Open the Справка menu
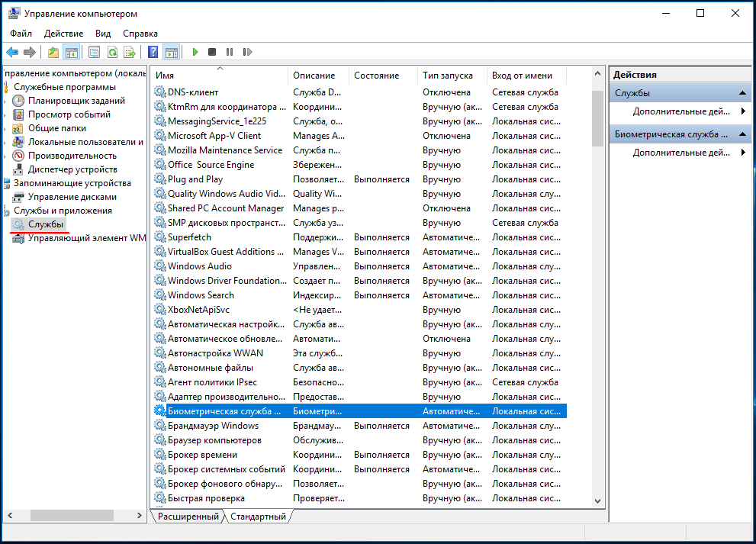Image resolution: width=756 pixels, height=544 pixels. pyautogui.click(x=140, y=34)
